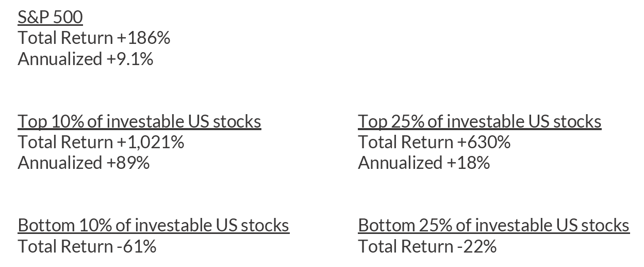644x267 pixels.
Task: Click the S&P 500 underlined heading
Action: [x=50, y=18]
